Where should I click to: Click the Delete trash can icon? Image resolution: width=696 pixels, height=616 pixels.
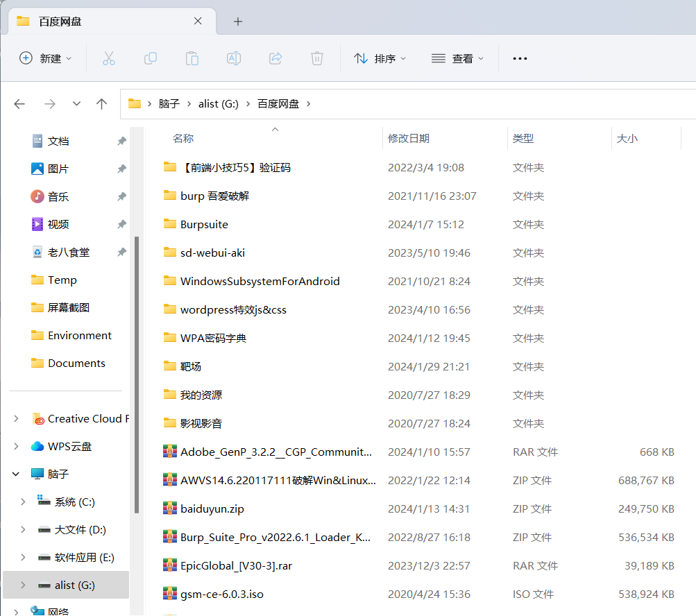(x=317, y=58)
